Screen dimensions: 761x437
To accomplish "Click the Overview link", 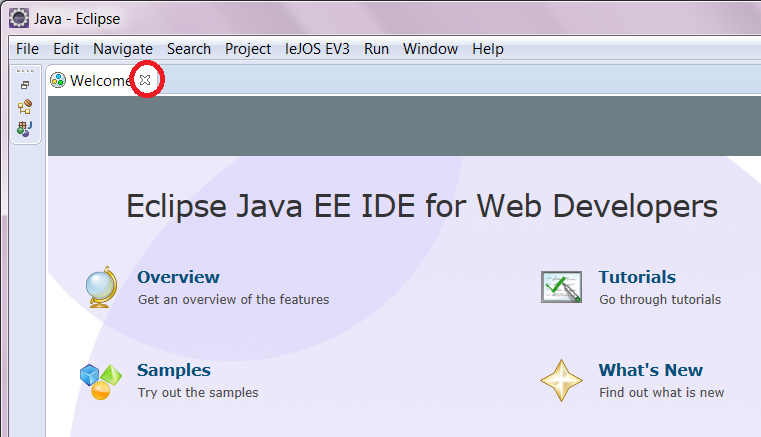I will click(178, 277).
